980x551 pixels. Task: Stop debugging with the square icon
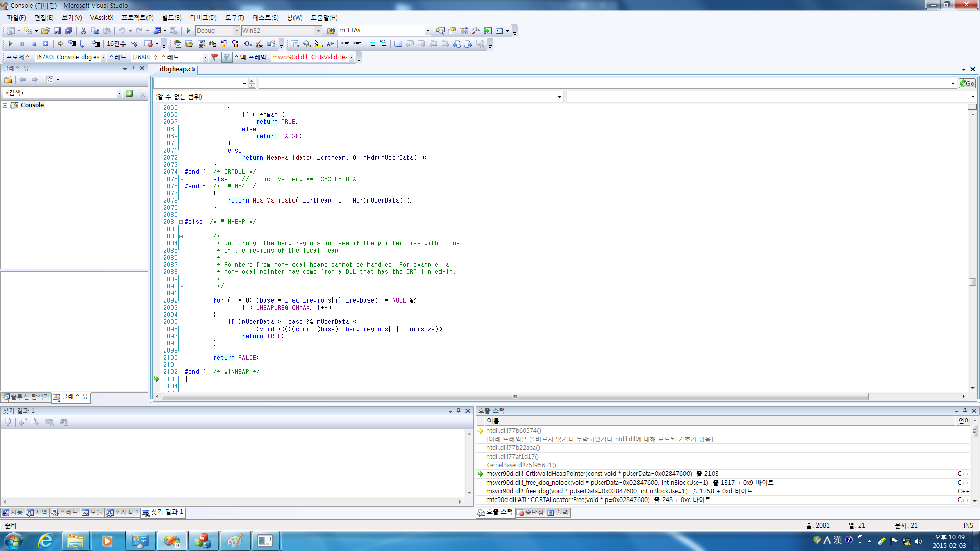tap(34, 44)
